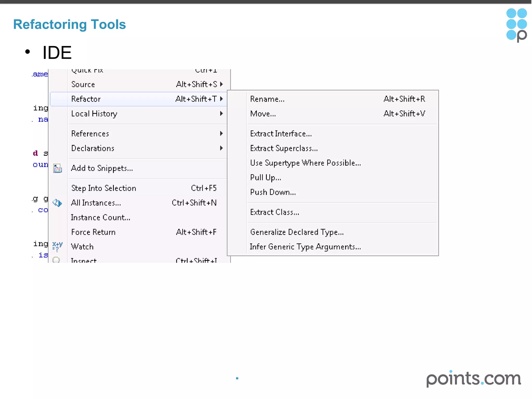Click the All Instances diamond icon
The width and height of the screenshot is (532, 399).
pos(57,203)
